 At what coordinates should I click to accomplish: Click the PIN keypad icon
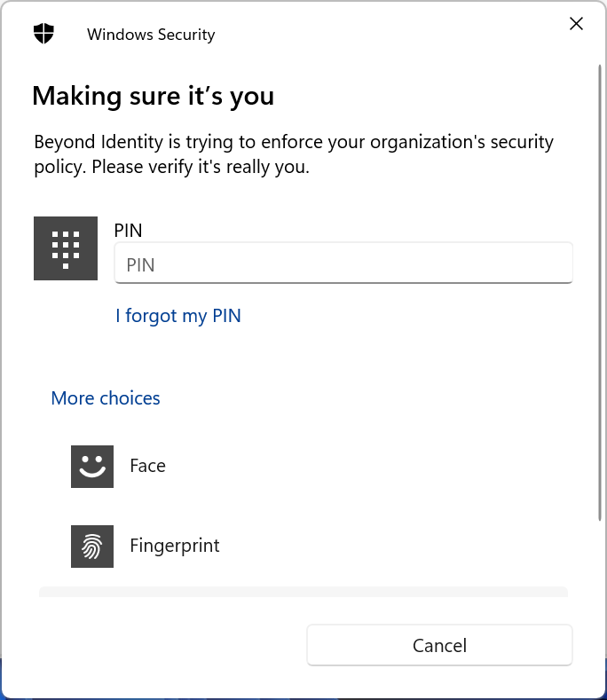[66, 248]
